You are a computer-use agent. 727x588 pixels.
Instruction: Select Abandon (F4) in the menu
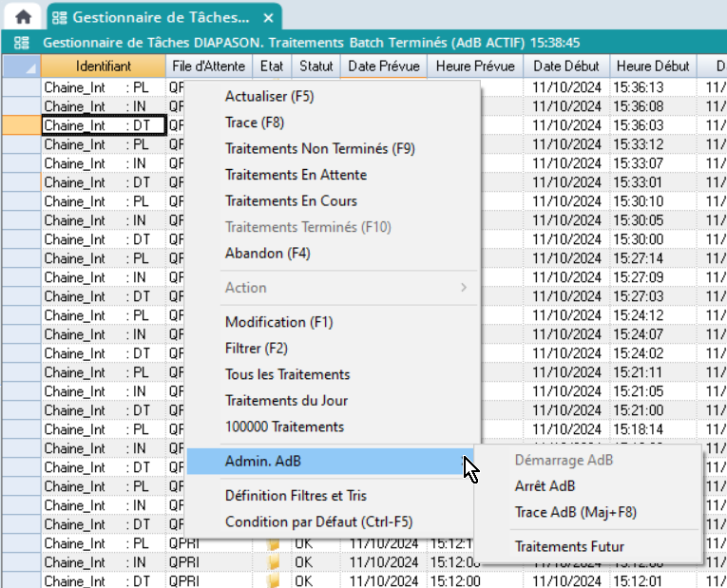coord(267,254)
